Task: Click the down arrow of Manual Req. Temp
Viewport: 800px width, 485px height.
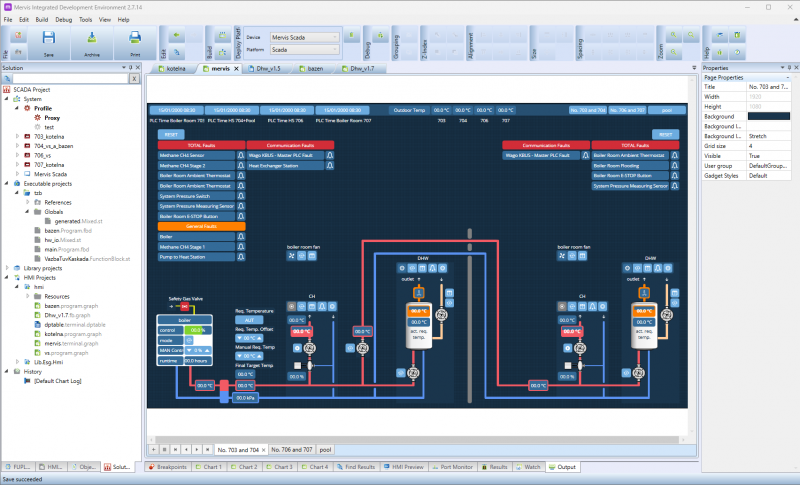Action: click(x=239, y=356)
